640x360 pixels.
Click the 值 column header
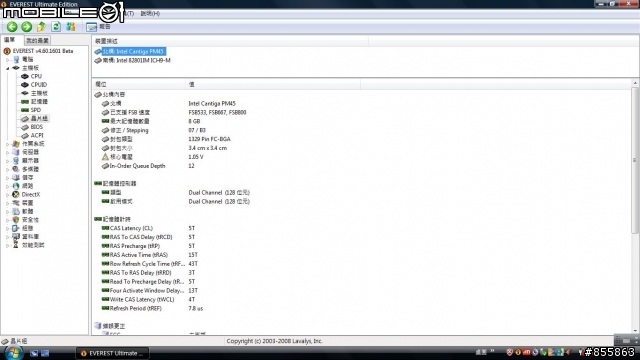point(273,84)
